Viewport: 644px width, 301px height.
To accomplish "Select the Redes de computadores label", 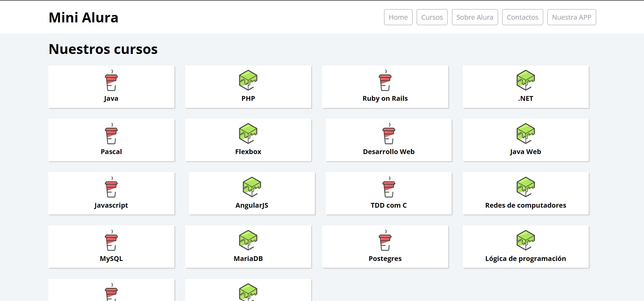I will pos(526,205).
